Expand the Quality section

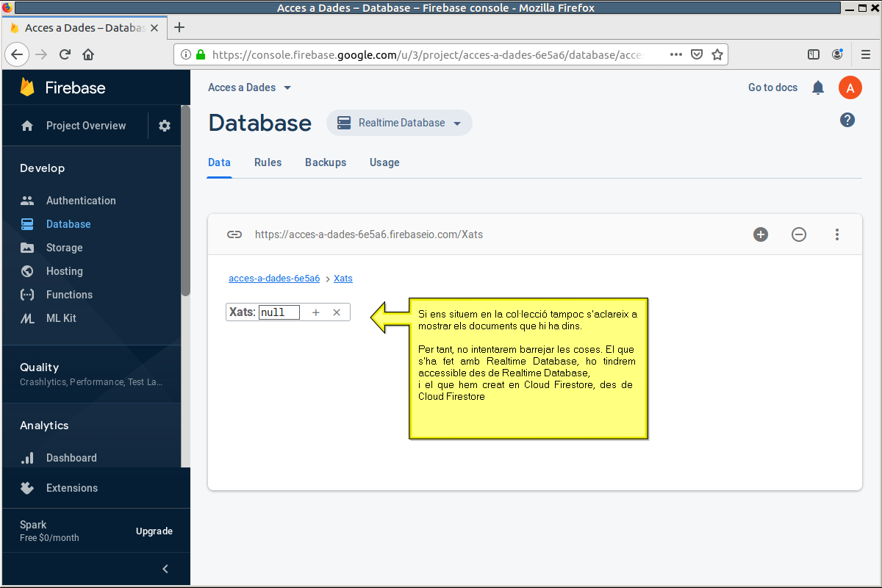pos(92,373)
